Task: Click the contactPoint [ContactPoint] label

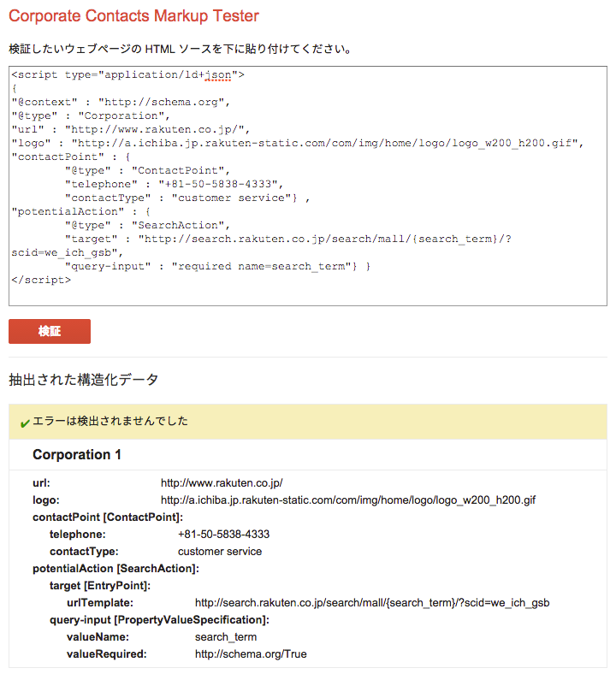Action: (108, 517)
